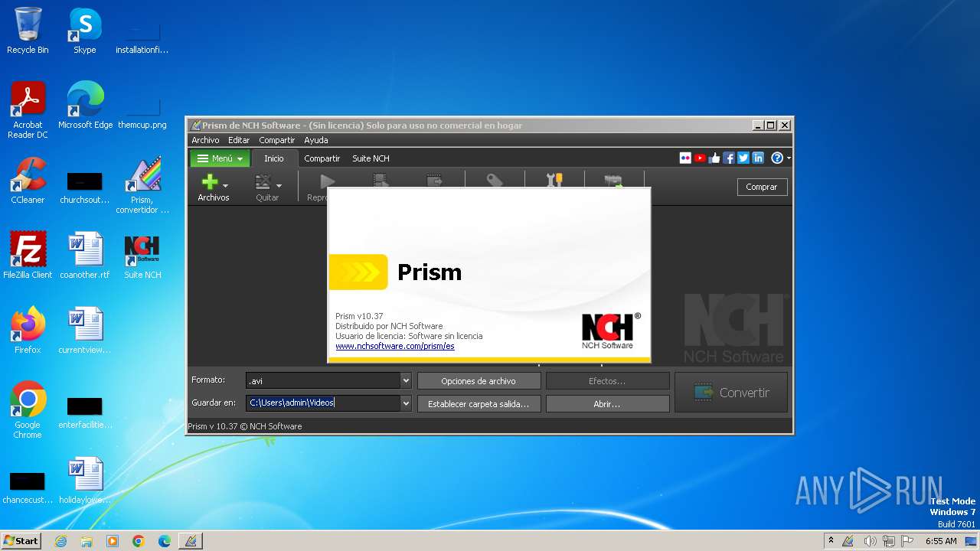Open the YouTube share icon
This screenshot has width=980, height=551.
tap(700, 158)
